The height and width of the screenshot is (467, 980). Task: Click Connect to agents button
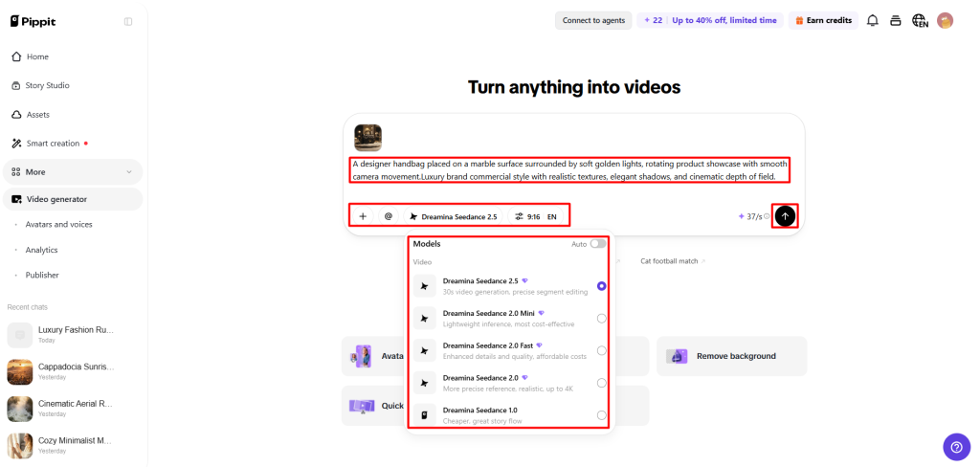(x=593, y=21)
